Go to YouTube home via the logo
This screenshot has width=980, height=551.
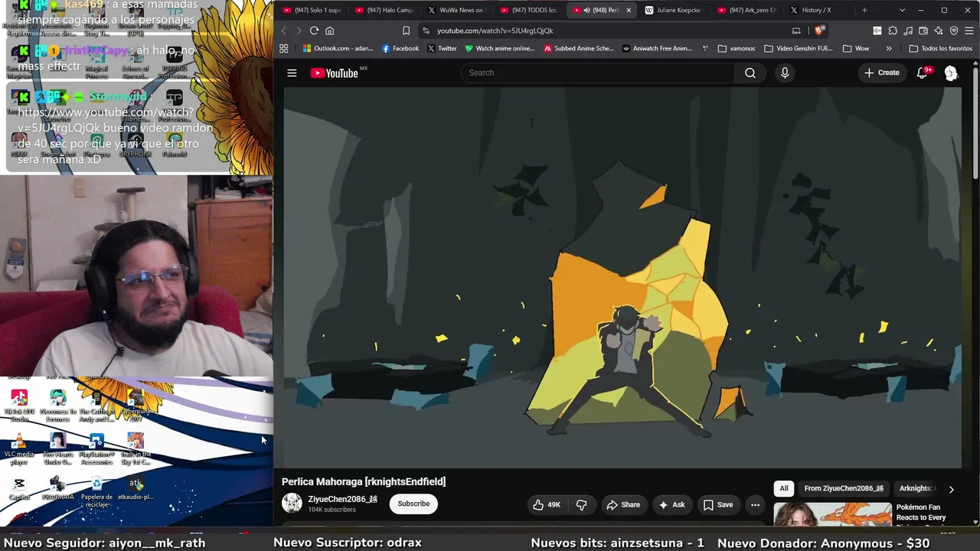coord(335,73)
